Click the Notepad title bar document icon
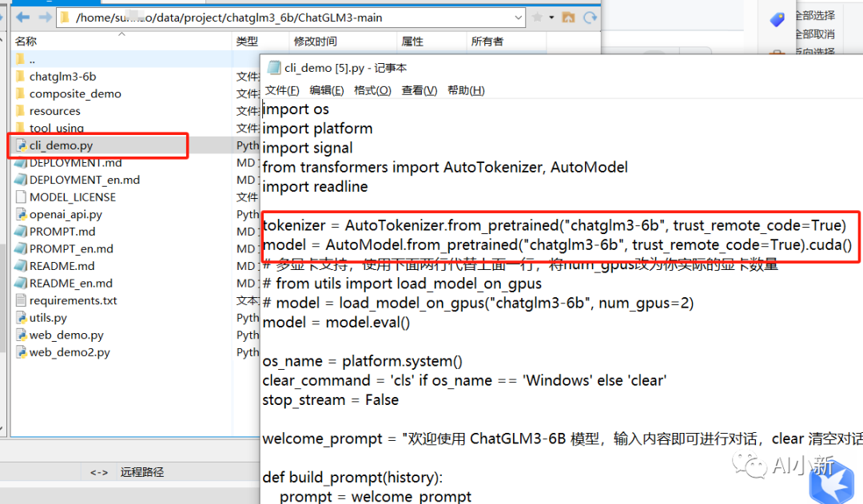The image size is (863, 504). (273, 68)
